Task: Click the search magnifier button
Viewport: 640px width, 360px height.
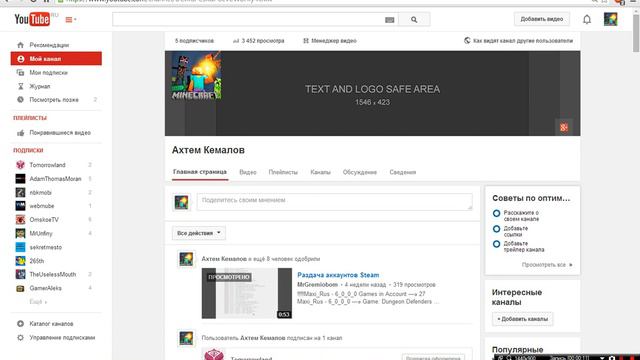Action: 414,19
